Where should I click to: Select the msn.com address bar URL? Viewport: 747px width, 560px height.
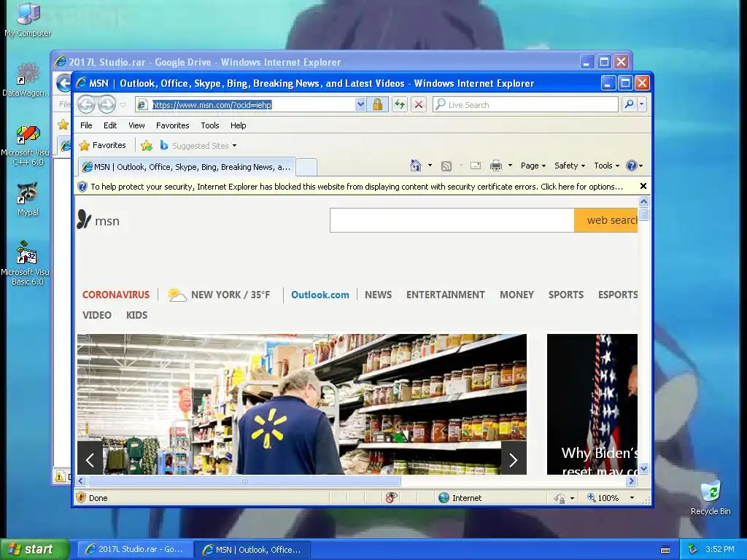click(212, 105)
